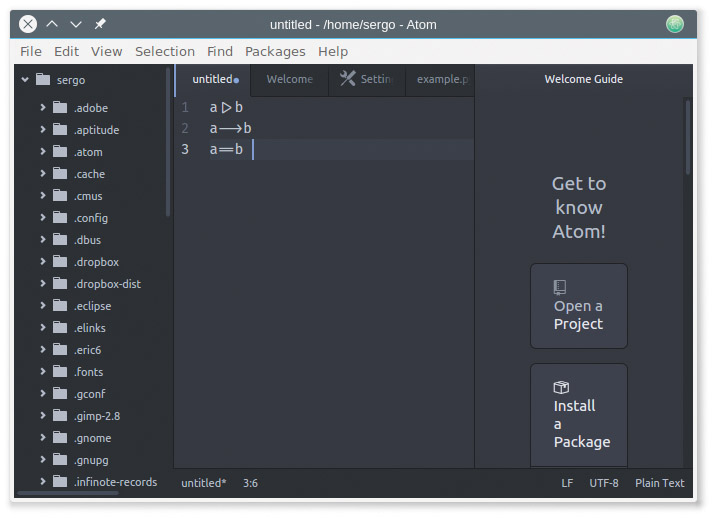Expand the .config folder chevron
Viewport: 713px width, 518px height.
(43, 217)
